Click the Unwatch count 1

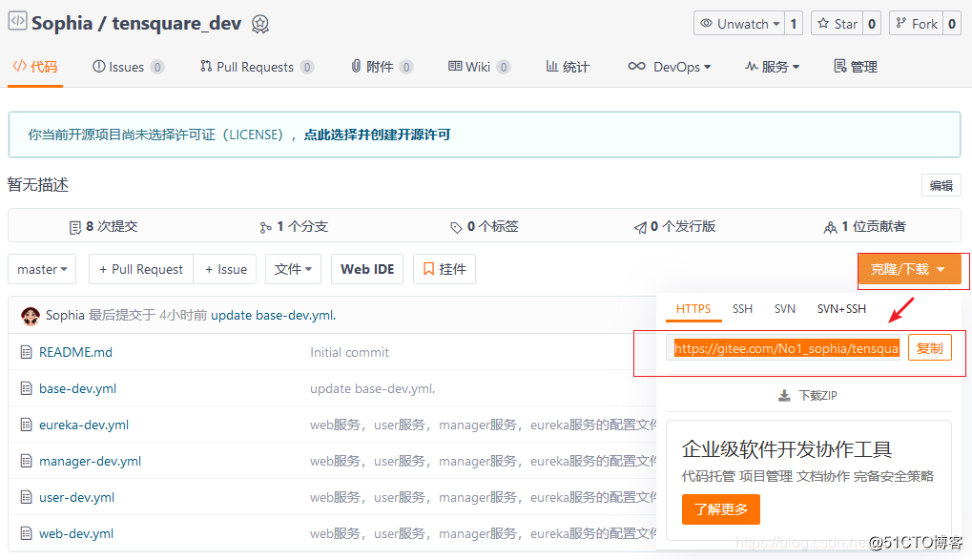(794, 24)
